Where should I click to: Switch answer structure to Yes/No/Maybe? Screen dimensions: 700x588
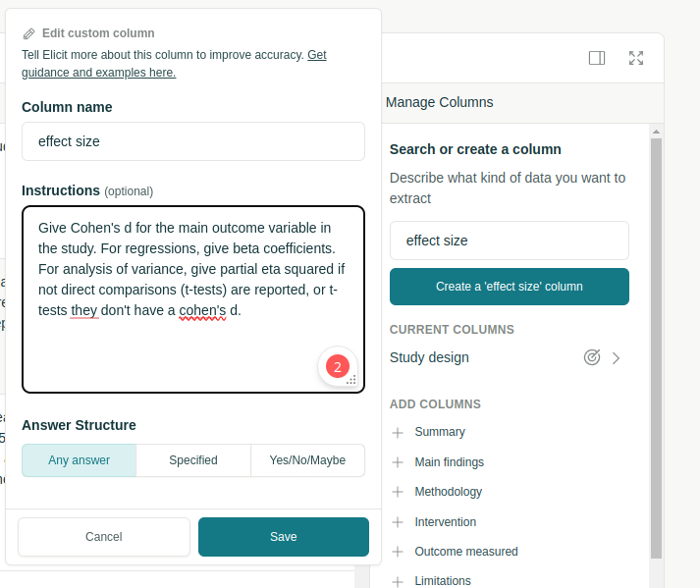pos(307,460)
